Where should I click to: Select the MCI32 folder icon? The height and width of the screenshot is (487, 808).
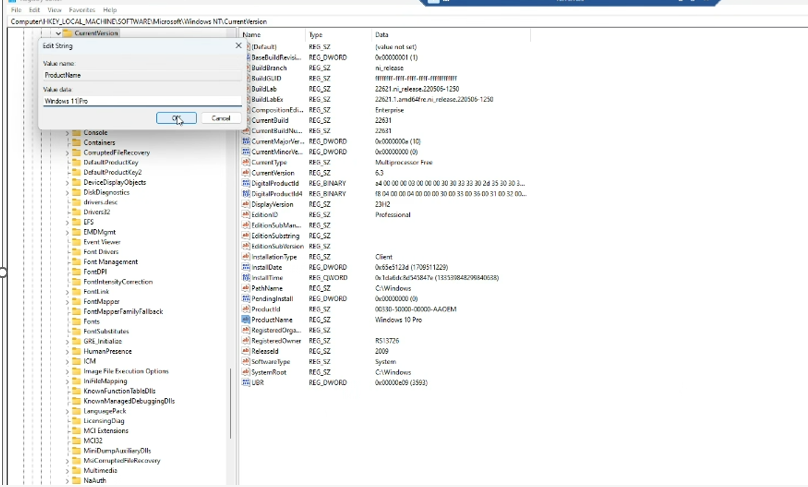pos(76,441)
